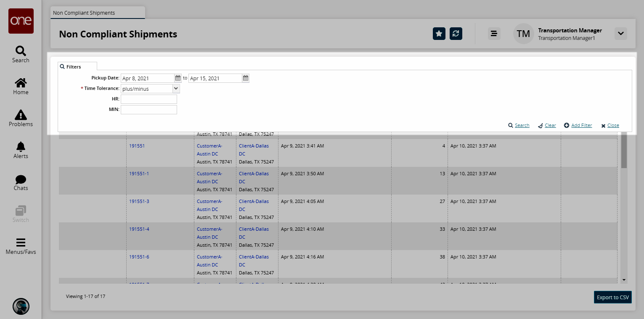Open the header hamburger menu icon
Screen dimensions: 644x319
[x=494, y=34]
